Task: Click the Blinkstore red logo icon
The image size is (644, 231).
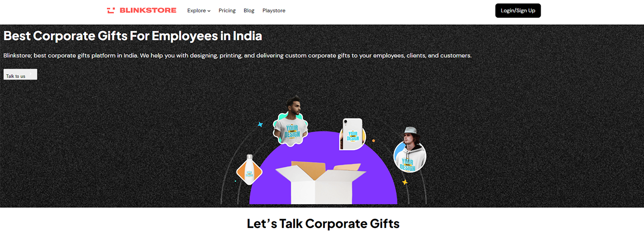Action: 111,10
